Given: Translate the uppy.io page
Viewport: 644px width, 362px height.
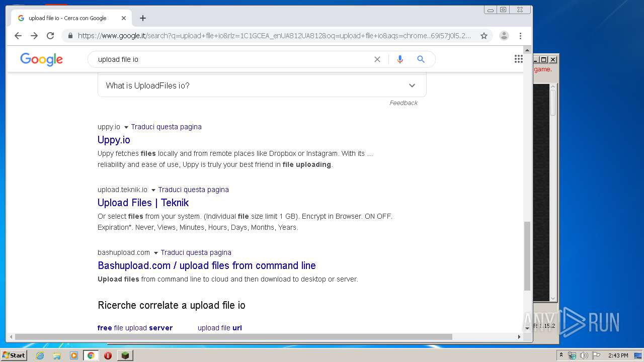Looking at the screenshot, I should click(167, 127).
